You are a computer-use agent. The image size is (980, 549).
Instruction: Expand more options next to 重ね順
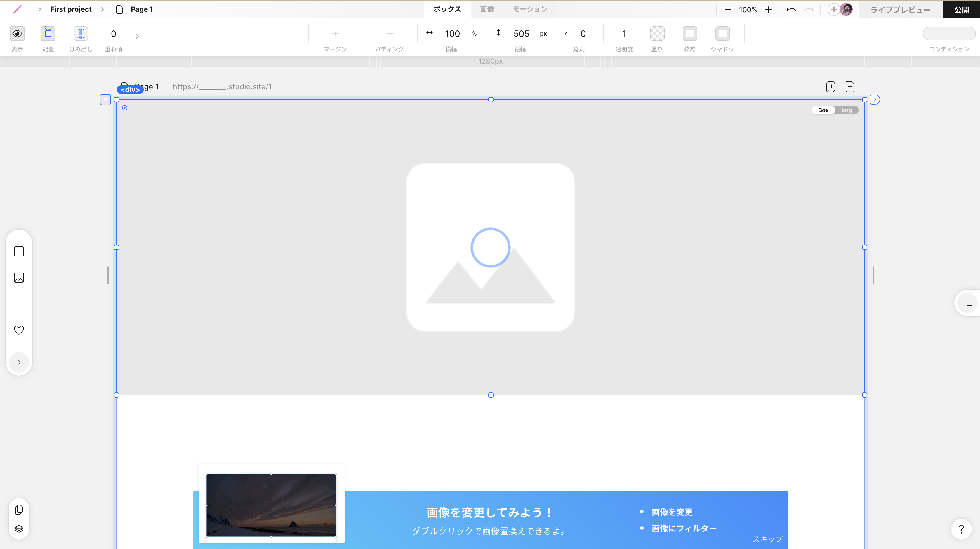pyautogui.click(x=137, y=36)
